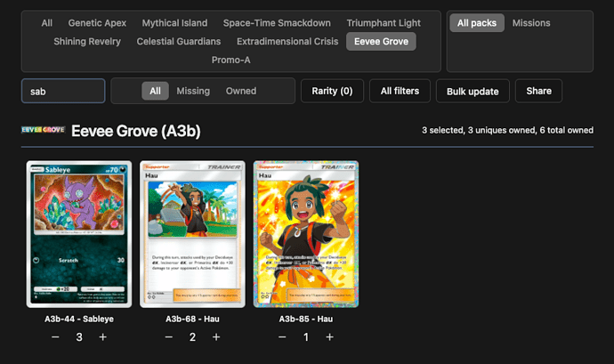Click Sableye quantity value 3

(79, 337)
